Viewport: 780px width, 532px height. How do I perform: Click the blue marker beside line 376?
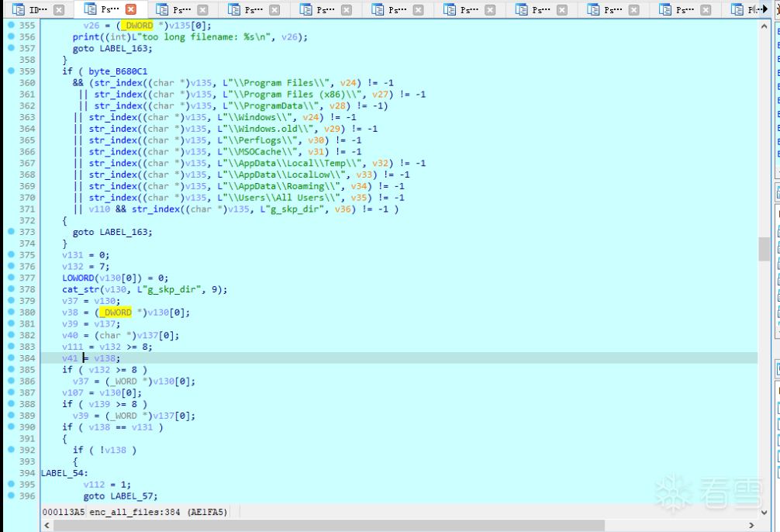tap(11, 266)
